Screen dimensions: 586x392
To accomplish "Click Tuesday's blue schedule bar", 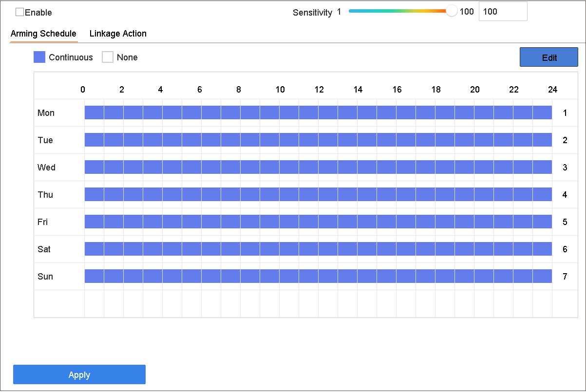I will [x=318, y=140].
